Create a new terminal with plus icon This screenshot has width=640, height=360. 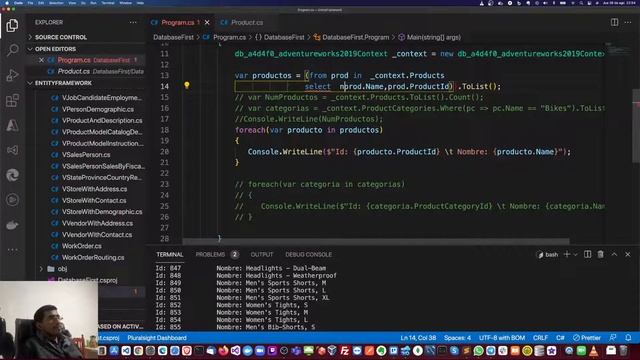coord(567,254)
